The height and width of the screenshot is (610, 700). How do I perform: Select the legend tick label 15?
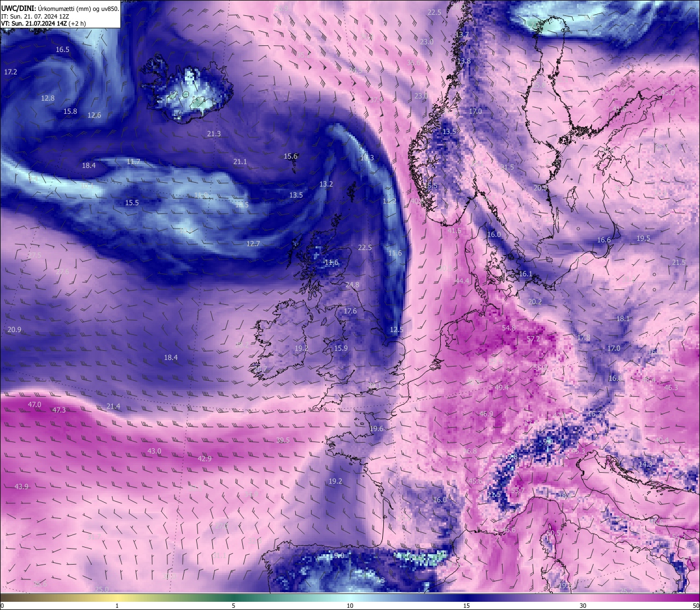coord(466,606)
